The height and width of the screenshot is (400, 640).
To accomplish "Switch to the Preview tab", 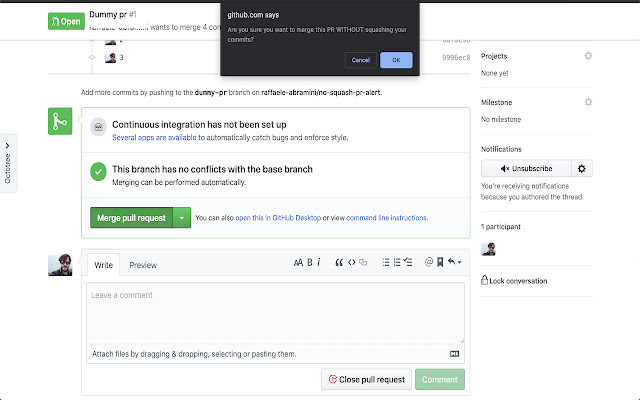I will (143, 265).
